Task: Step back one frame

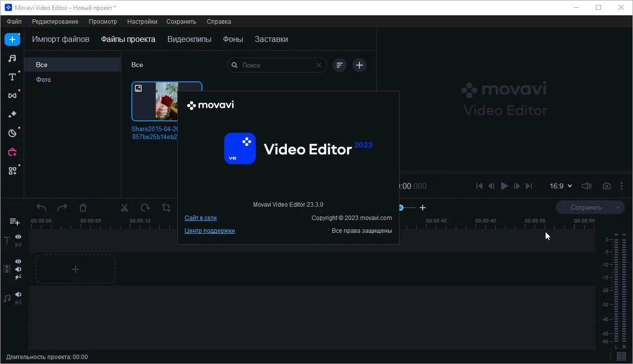Action: point(491,186)
